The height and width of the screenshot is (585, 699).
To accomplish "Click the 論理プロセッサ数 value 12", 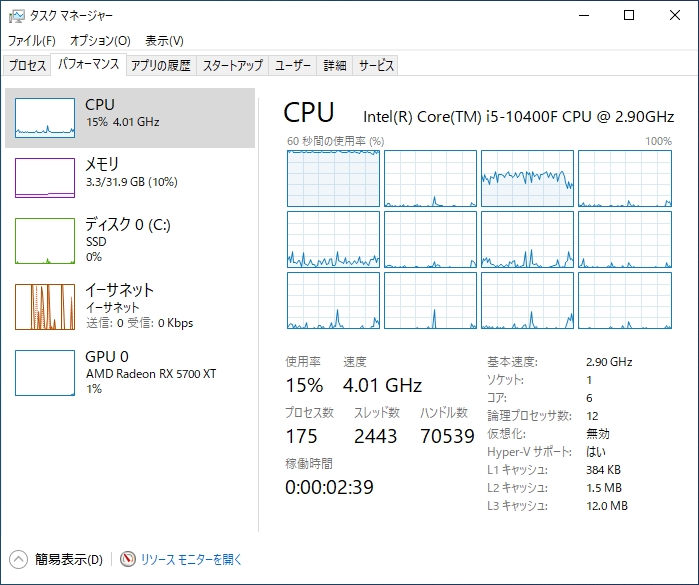I will (x=592, y=416).
